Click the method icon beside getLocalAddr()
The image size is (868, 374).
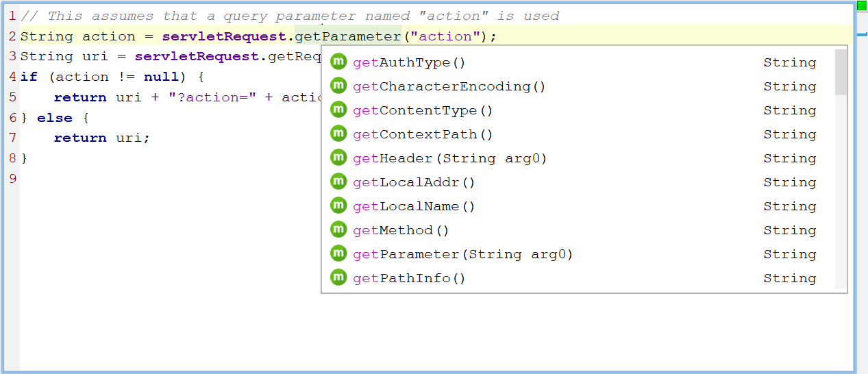[338, 182]
